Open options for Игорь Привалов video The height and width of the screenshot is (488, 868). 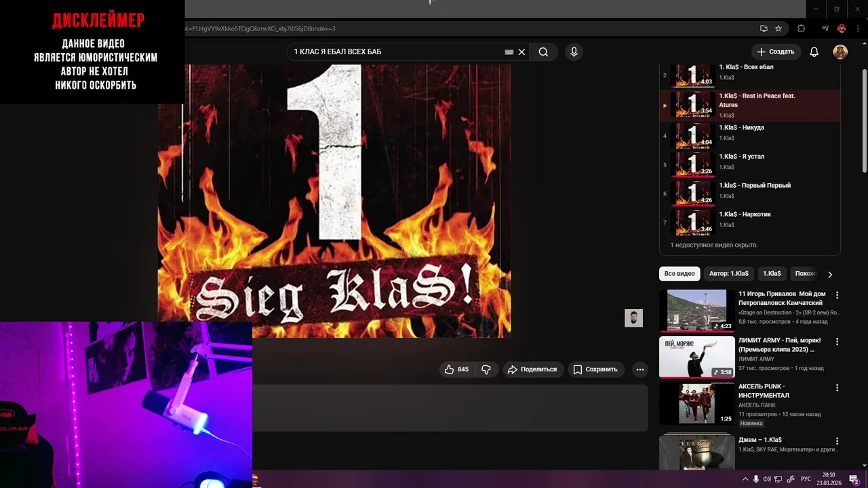[837, 296]
